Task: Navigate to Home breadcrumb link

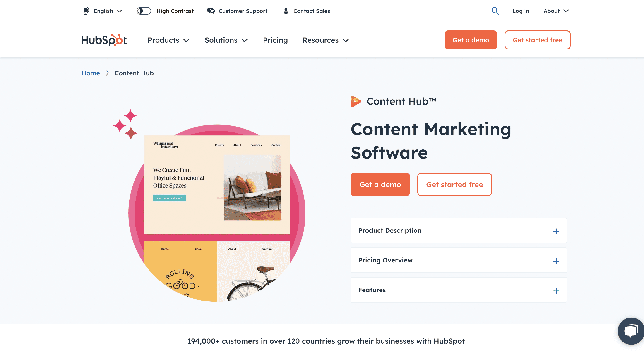Action: [90, 73]
